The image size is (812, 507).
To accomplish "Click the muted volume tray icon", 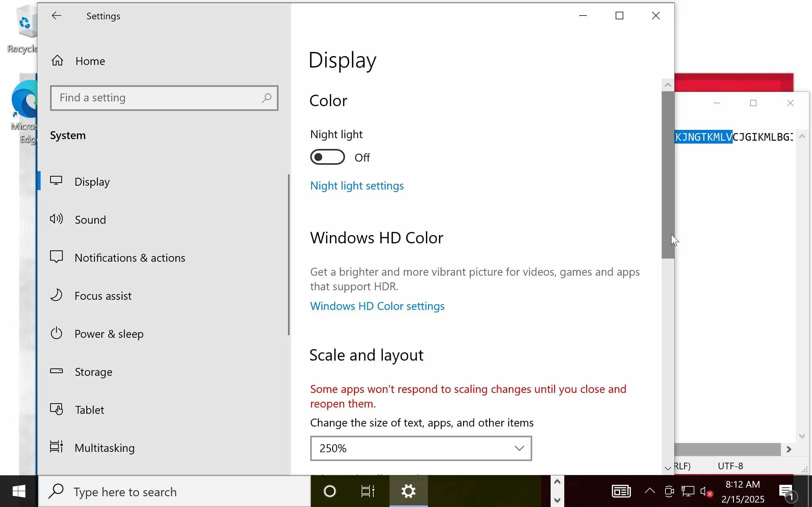I will point(706,492).
